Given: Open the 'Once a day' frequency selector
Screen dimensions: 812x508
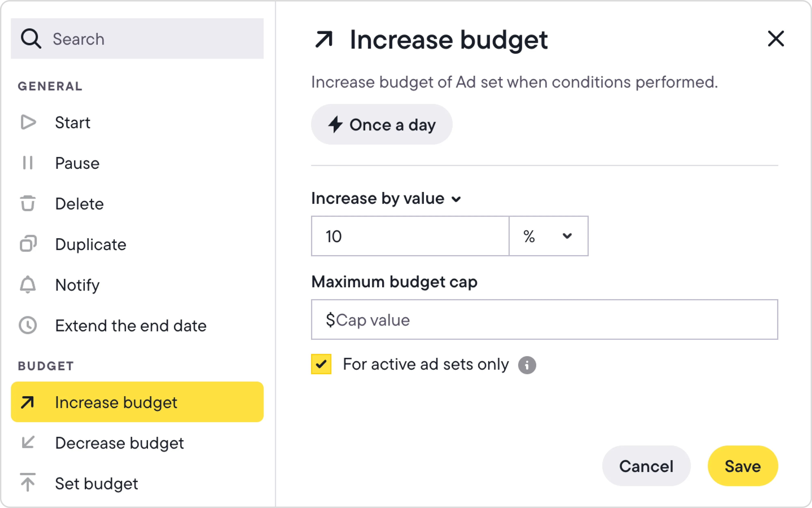Looking at the screenshot, I should pos(382,125).
